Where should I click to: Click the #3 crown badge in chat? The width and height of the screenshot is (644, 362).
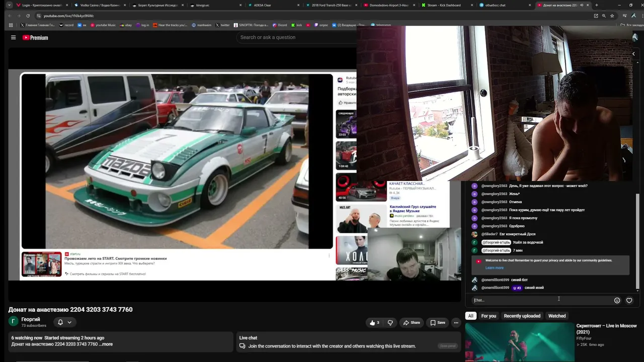coord(517,288)
